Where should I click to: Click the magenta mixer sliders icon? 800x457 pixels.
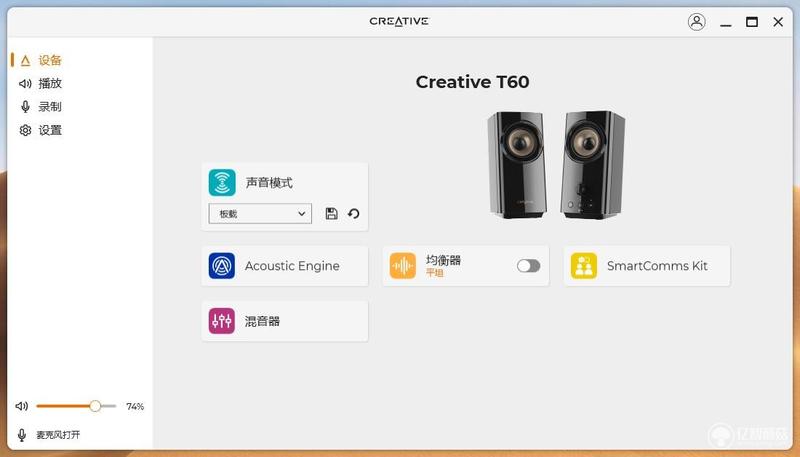click(222, 321)
